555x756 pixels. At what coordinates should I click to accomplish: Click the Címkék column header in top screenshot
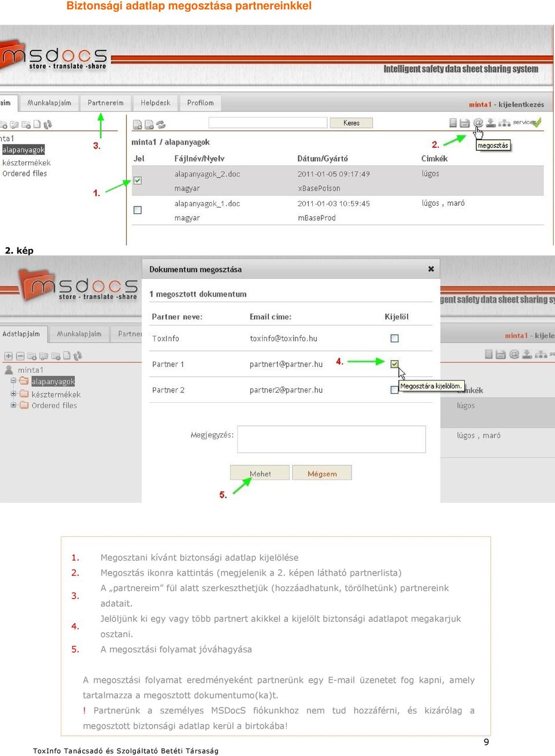[x=434, y=158]
